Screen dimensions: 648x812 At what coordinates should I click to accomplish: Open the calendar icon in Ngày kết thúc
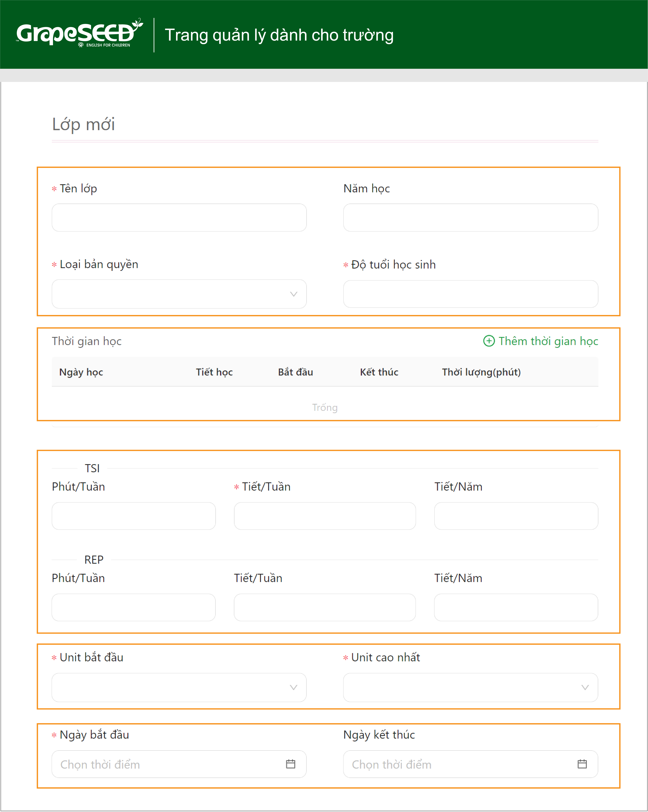tap(582, 764)
